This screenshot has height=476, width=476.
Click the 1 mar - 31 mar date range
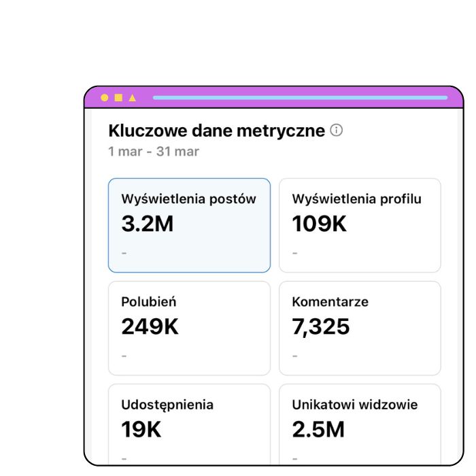click(x=154, y=151)
